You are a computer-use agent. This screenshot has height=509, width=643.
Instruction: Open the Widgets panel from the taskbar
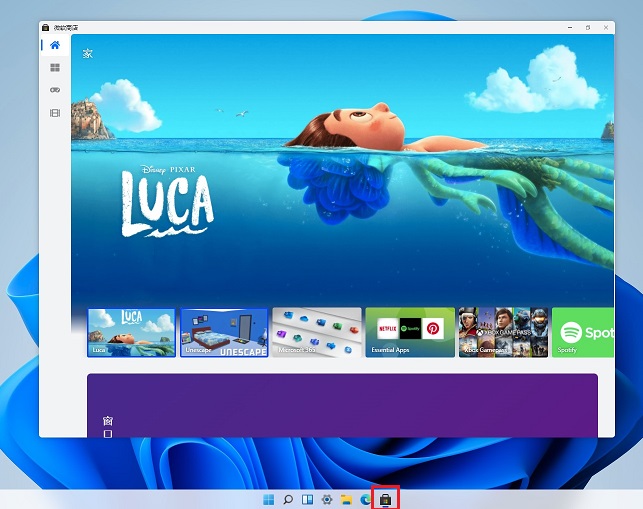tap(307, 499)
